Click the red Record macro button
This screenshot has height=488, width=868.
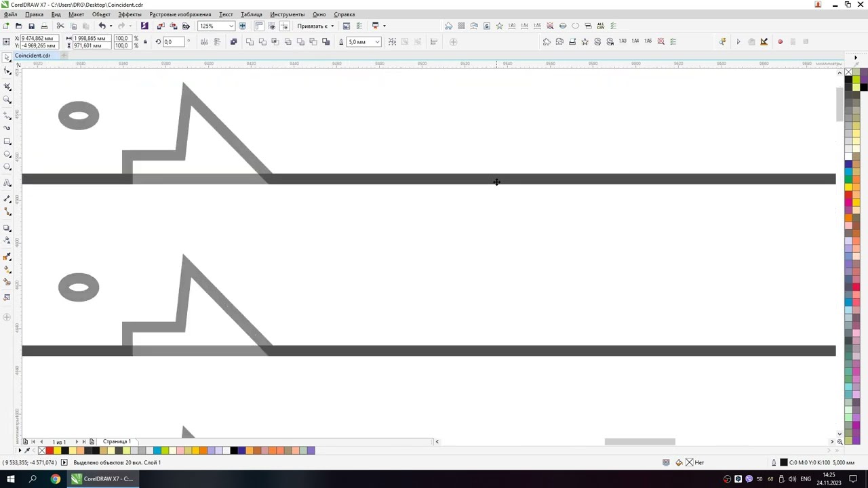pos(780,42)
